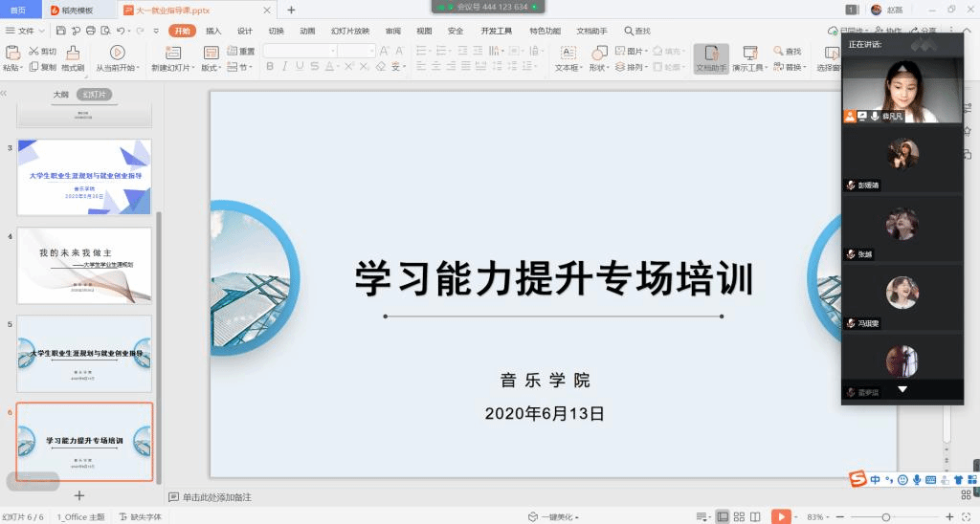This screenshot has height=524, width=980.
Task: Click the Paste icon
Action: pos(11,53)
